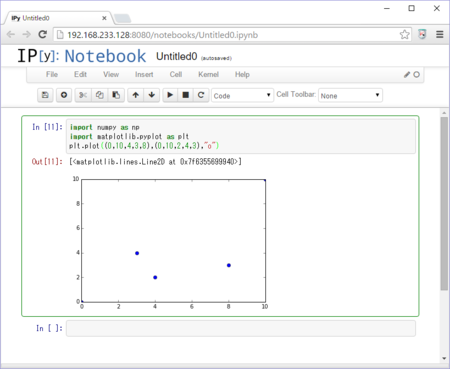Move the cell down with the down arrow

point(152,95)
